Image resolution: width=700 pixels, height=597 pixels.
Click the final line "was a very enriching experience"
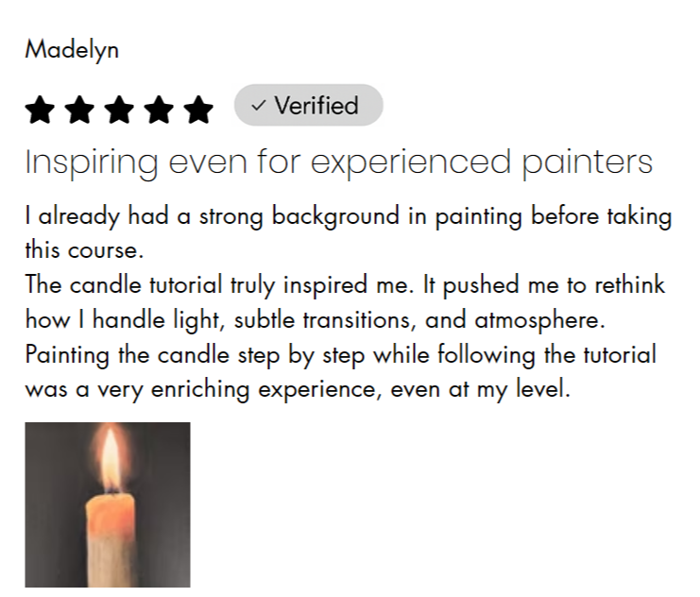point(298,389)
